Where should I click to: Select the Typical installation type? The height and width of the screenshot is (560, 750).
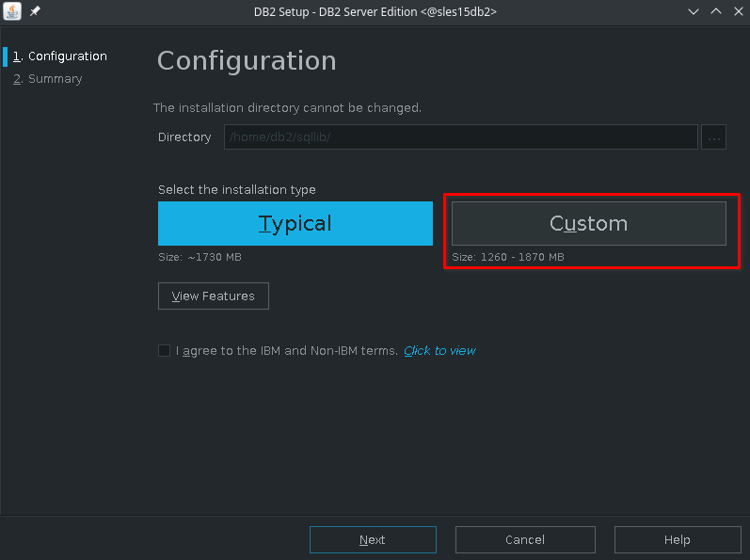[x=295, y=223]
